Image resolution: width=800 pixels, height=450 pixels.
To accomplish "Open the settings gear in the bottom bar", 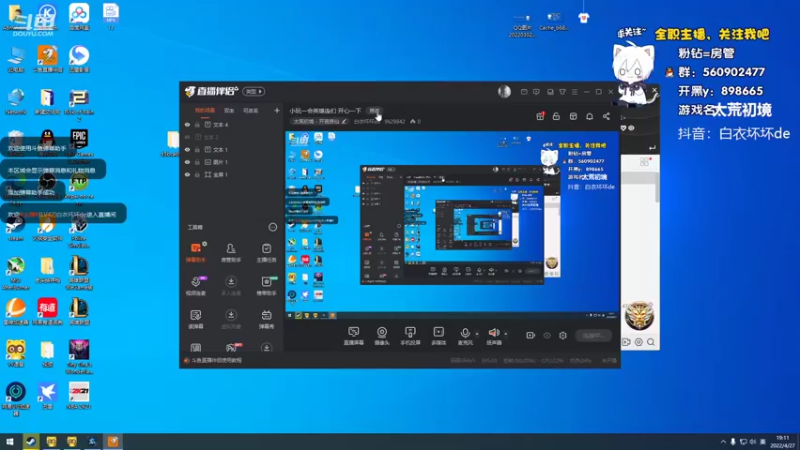I will coord(563,335).
